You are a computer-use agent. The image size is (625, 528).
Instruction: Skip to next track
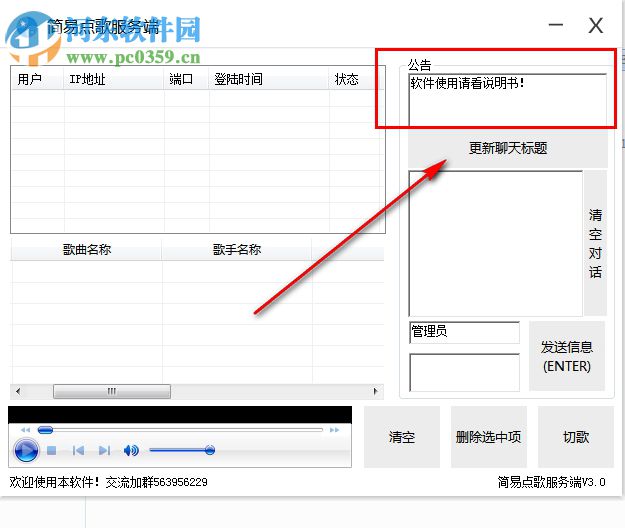click(x=104, y=451)
